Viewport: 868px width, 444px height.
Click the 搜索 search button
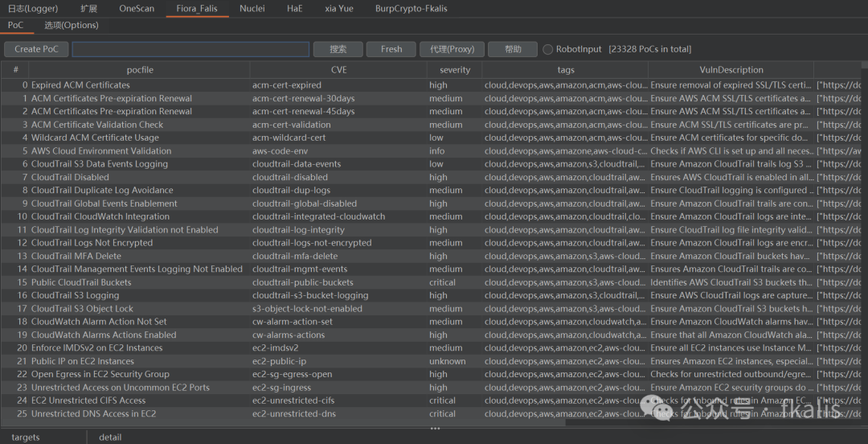point(338,49)
